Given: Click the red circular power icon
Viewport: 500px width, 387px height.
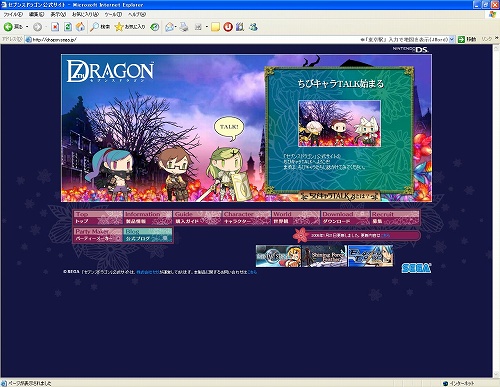Looking at the screenshot, I should (x=228, y=27).
